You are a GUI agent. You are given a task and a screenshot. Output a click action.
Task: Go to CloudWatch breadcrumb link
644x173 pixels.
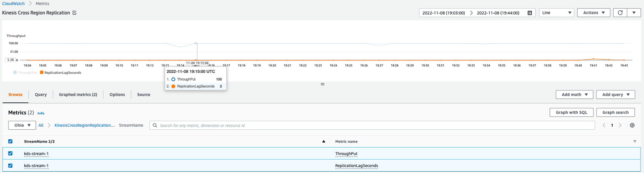pyautogui.click(x=13, y=3)
